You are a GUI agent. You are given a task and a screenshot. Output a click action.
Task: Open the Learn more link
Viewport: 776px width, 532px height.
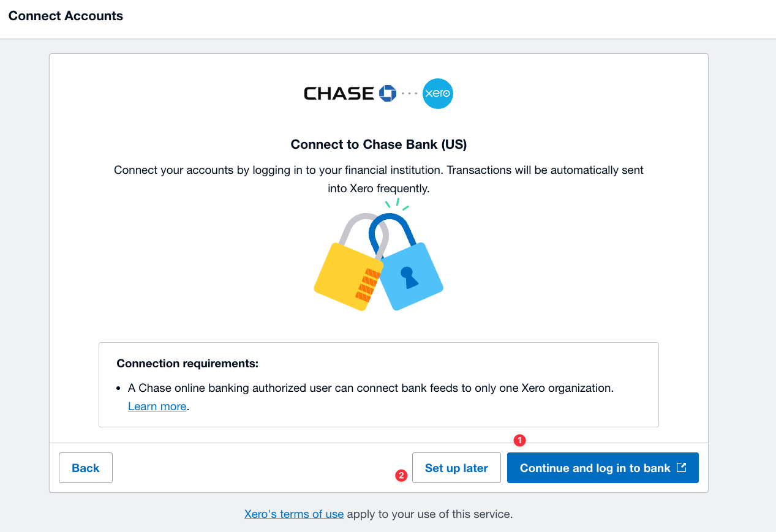pyautogui.click(x=157, y=406)
